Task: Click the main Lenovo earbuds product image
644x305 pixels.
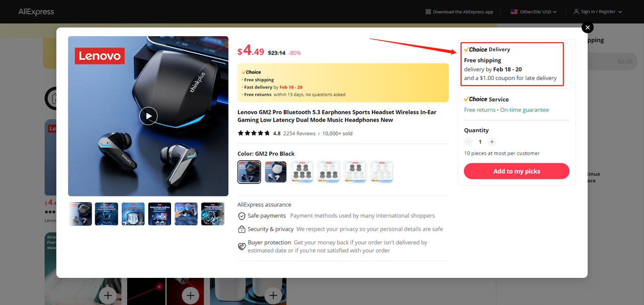Action: pyautogui.click(x=148, y=116)
